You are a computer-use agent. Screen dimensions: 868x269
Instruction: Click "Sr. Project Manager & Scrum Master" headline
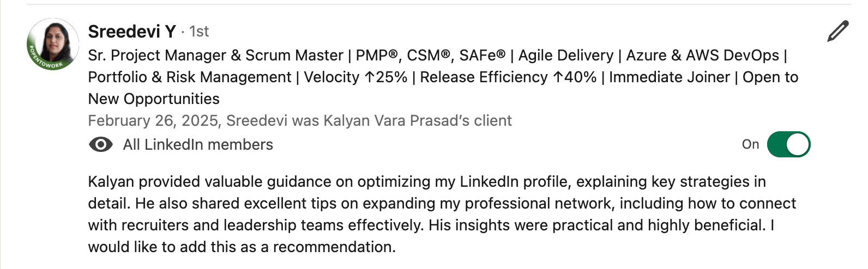[x=215, y=56]
